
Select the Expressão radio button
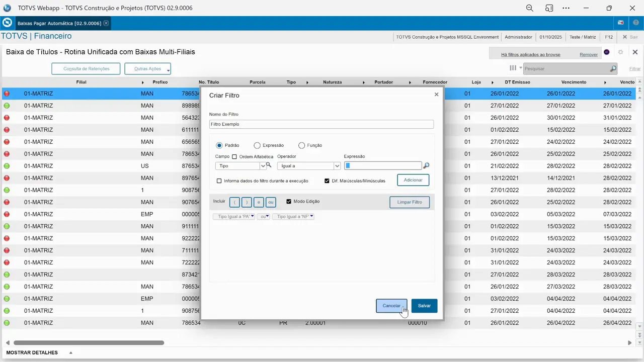tap(257, 145)
